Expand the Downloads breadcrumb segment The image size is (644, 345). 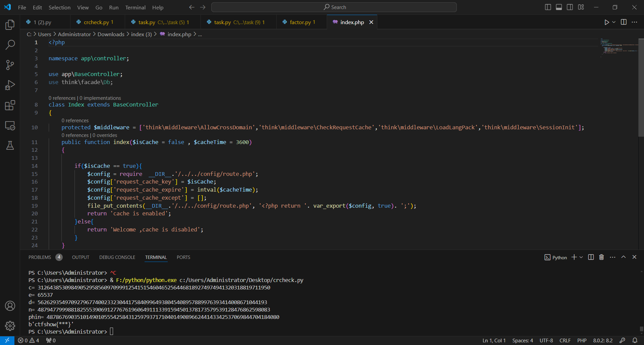point(111,34)
